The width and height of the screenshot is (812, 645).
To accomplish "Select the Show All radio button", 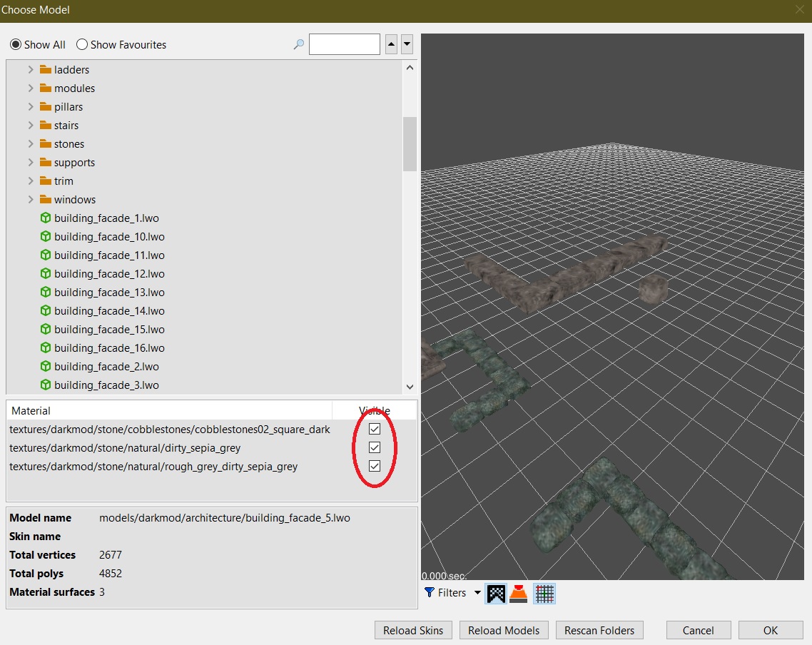I will click(16, 44).
